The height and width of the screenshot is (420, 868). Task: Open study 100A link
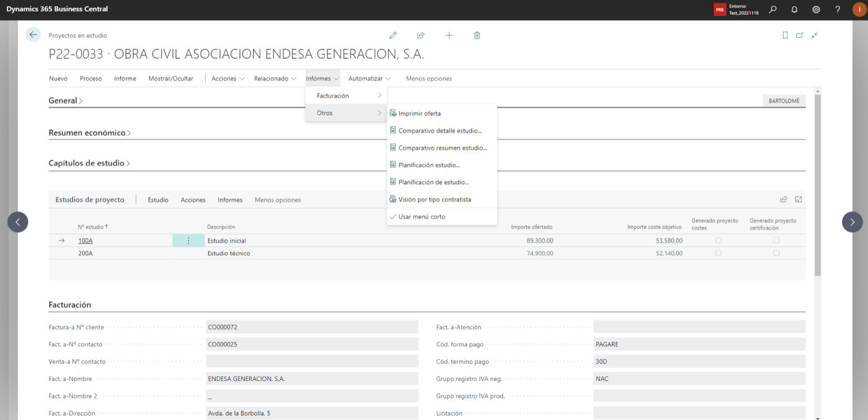pos(85,240)
